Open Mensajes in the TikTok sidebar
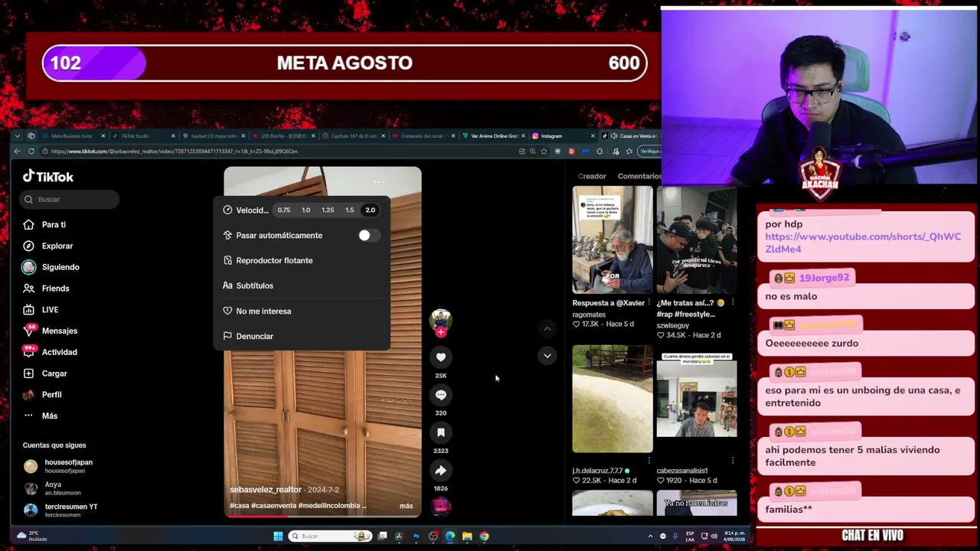 click(x=50, y=331)
